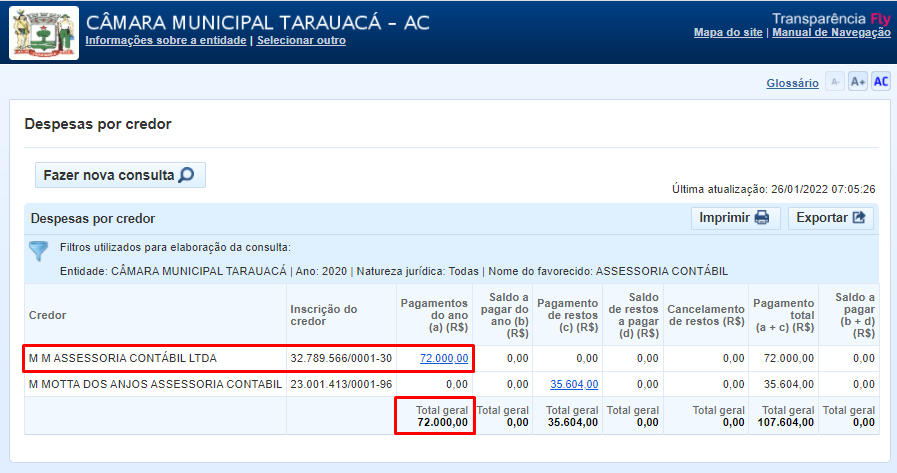Click the Total geral 72.000,00 cell
This screenshot has width=897, height=473.
click(x=435, y=416)
